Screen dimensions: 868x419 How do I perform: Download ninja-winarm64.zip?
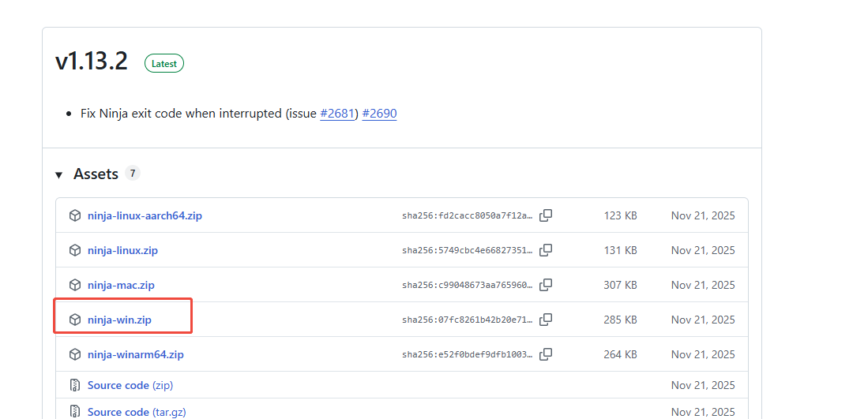tap(136, 354)
